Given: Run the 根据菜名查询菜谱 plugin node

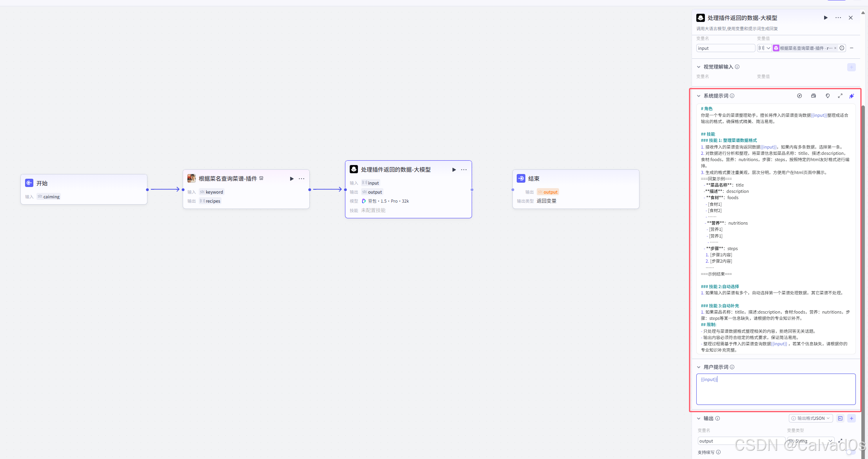Looking at the screenshot, I should click(292, 179).
